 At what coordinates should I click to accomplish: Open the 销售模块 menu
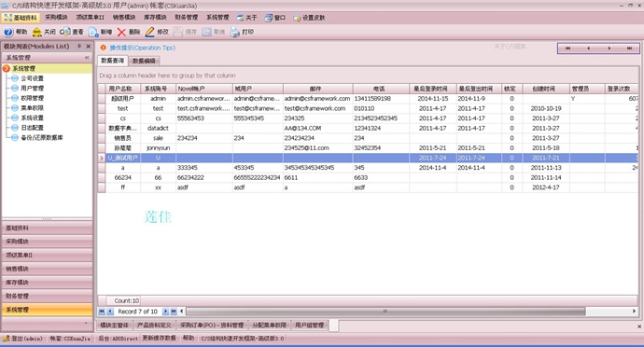click(124, 17)
